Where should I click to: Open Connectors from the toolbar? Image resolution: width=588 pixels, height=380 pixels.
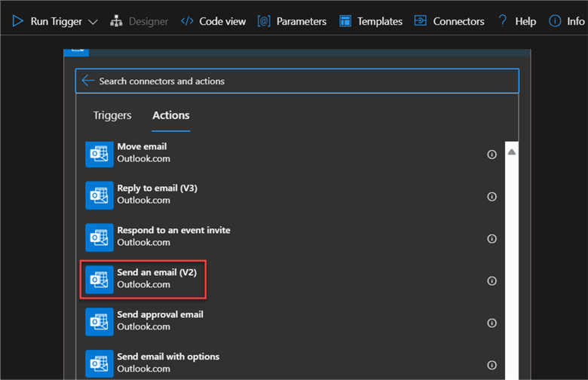[449, 21]
